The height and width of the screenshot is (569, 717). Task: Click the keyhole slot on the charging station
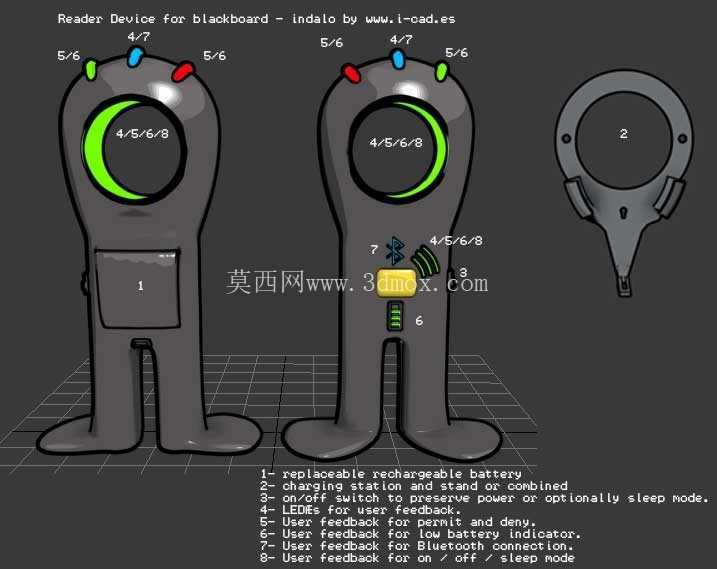pyautogui.click(x=623, y=213)
